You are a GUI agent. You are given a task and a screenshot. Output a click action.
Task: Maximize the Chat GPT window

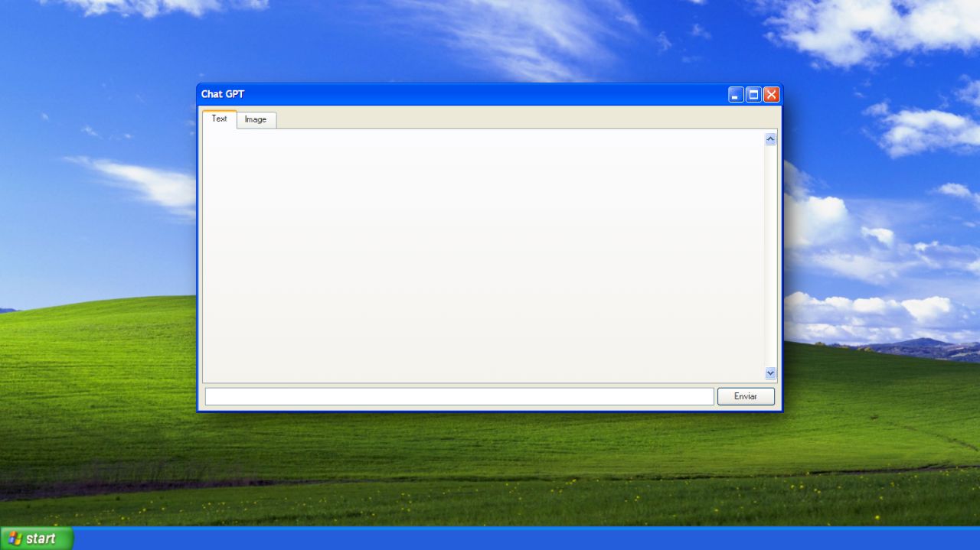pos(753,95)
